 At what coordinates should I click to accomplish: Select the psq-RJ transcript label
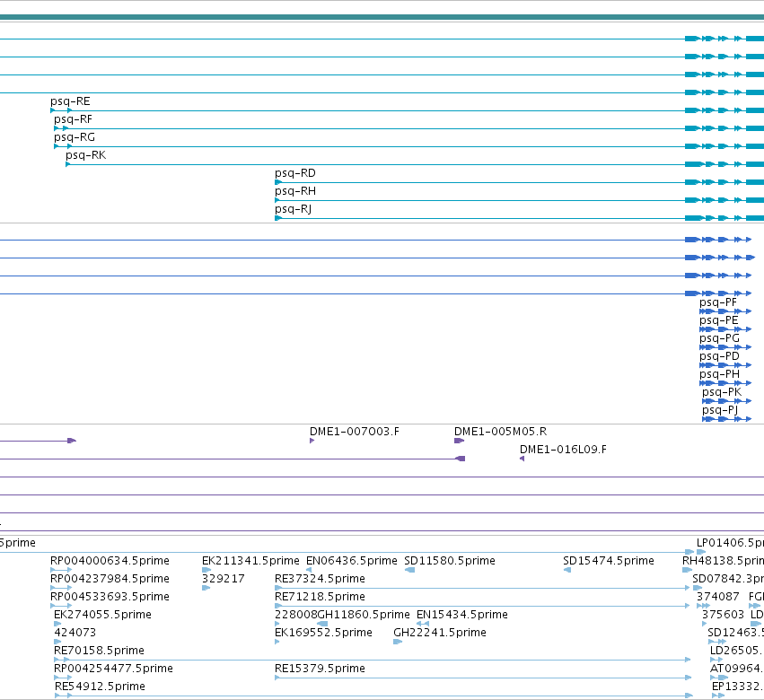coord(294,209)
